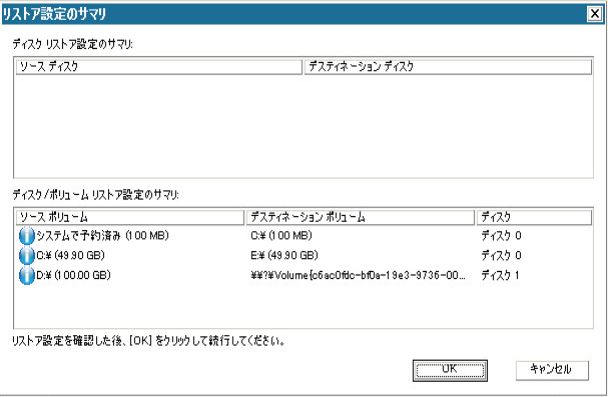Select the C:¥ (49.90 GB) source volume row
The width and height of the screenshot is (608, 397).
point(304,255)
